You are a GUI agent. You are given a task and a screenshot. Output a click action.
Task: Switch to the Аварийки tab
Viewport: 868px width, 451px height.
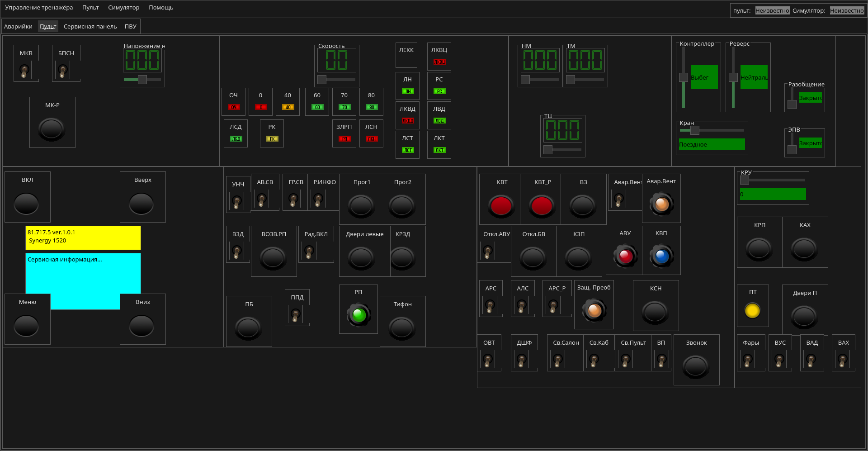[x=18, y=27]
